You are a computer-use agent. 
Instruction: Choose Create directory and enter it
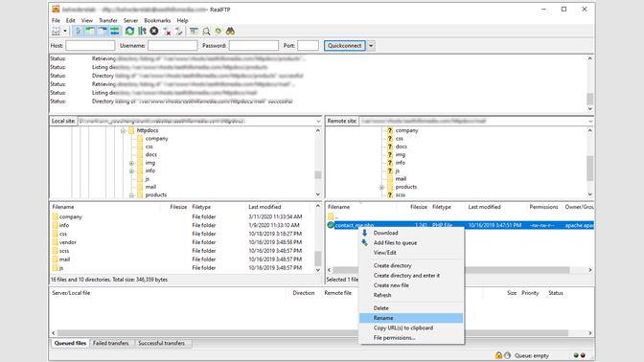pyautogui.click(x=411, y=276)
